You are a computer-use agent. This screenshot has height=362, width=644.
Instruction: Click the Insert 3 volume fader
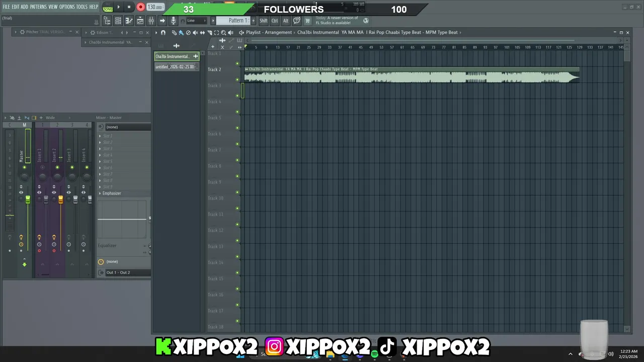[x=75, y=200]
